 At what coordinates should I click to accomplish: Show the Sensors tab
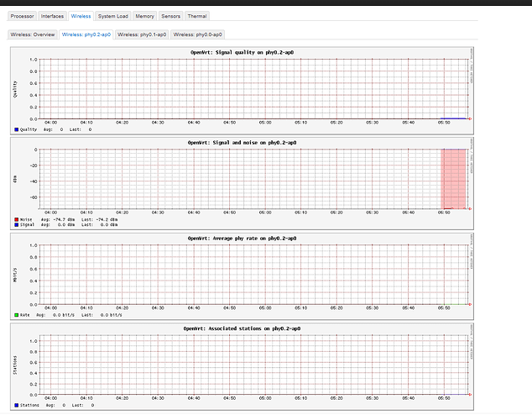pos(170,16)
